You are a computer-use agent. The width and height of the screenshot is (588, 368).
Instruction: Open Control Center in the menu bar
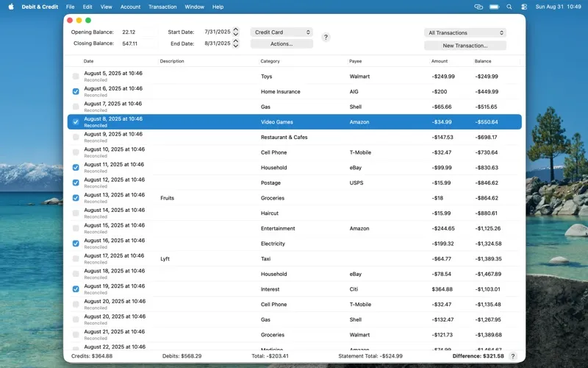click(x=524, y=7)
